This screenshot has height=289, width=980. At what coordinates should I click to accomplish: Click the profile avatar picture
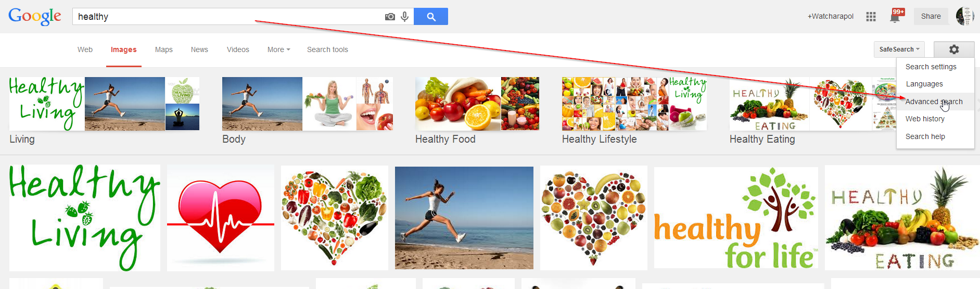click(965, 16)
